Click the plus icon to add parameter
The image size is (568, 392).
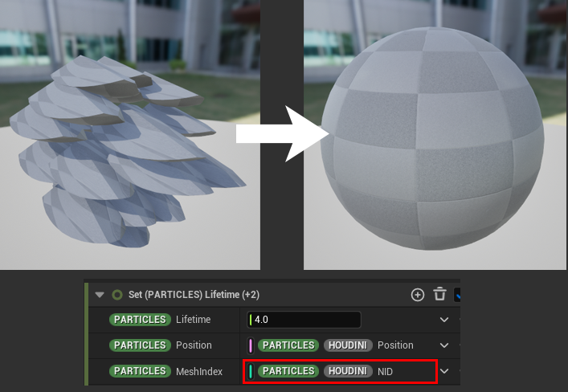click(x=417, y=295)
